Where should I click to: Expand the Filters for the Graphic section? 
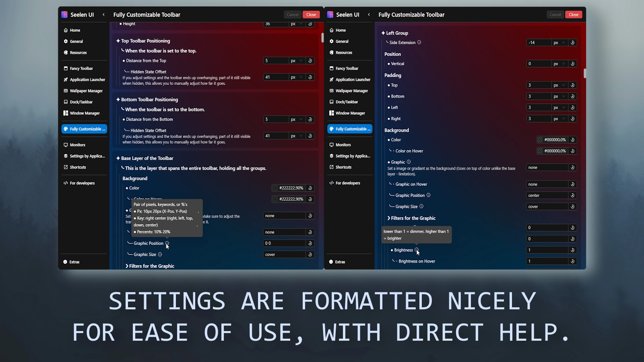[151, 266]
